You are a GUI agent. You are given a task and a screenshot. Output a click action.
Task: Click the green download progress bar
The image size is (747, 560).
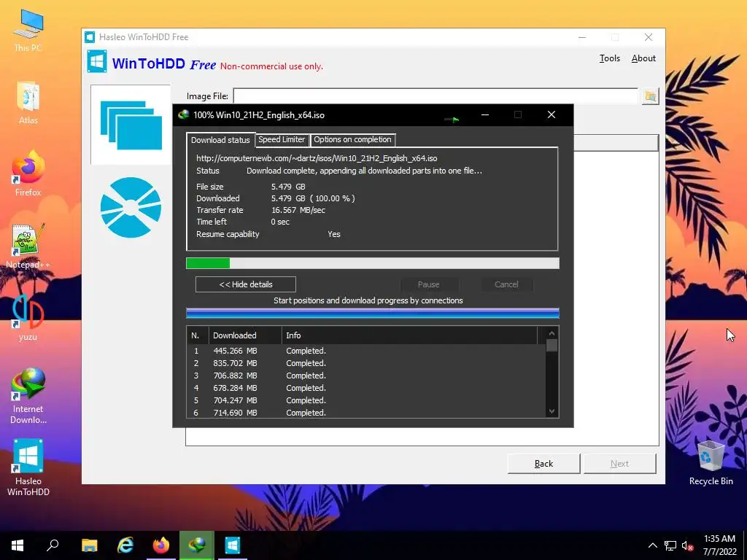(373, 263)
